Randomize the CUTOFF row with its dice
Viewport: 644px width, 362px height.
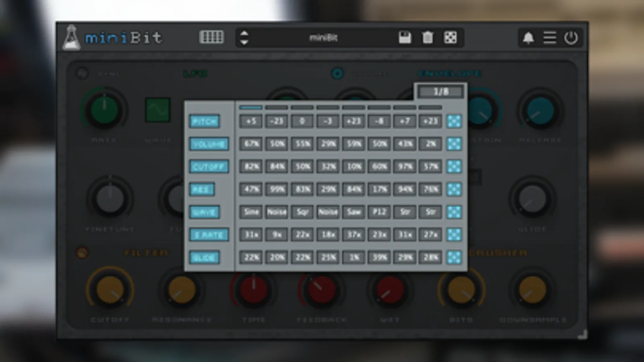454,167
